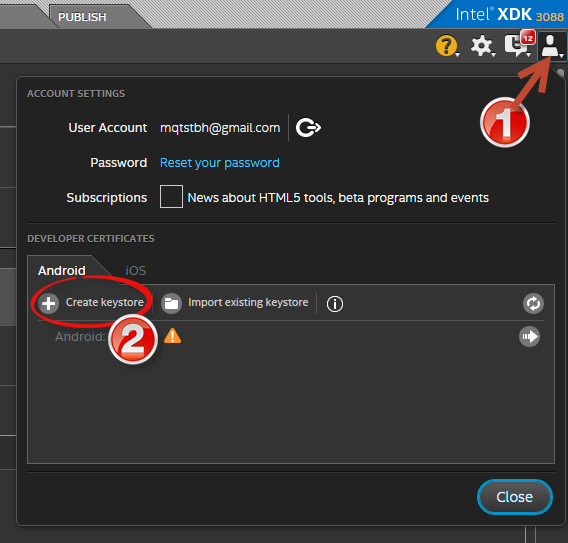Close the Account Settings dialog
Image resolution: width=568 pixels, height=543 pixels.
pos(515,497)
